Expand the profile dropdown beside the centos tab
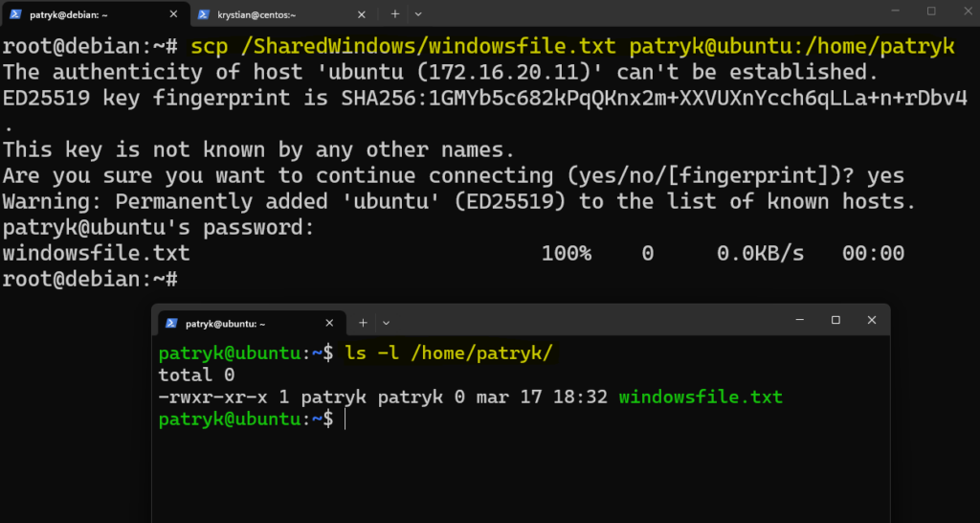 (x=418, y=14)
